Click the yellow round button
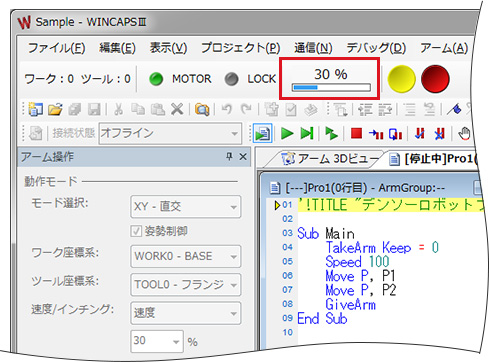Image resolution: width=489 pixels, height=362 pixels. click(401, 79)
